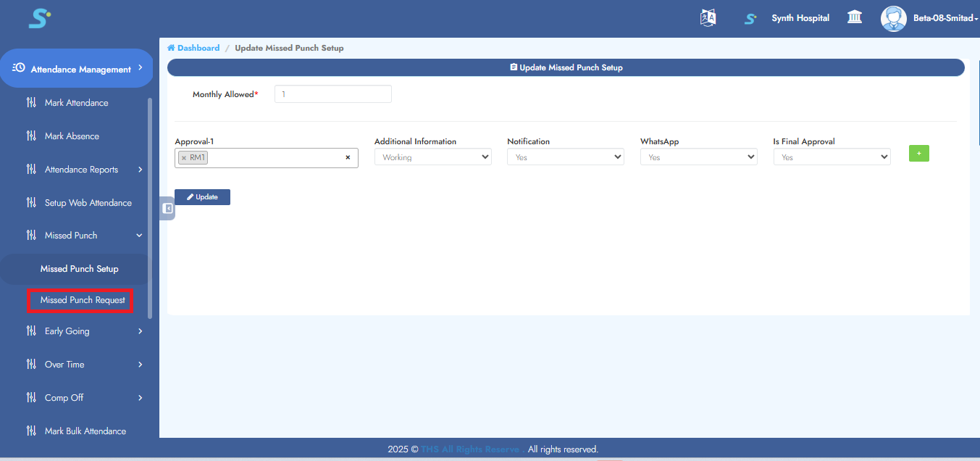Go to the Dashboard breadcrumb link
980x461 pixels.
pyautogui.click(x=198, y=48)
